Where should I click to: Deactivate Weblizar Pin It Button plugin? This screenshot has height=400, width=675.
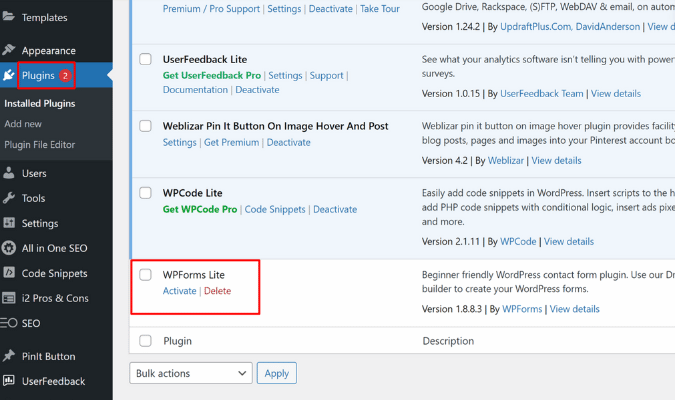pyautogui.click(x=288, y=143)
